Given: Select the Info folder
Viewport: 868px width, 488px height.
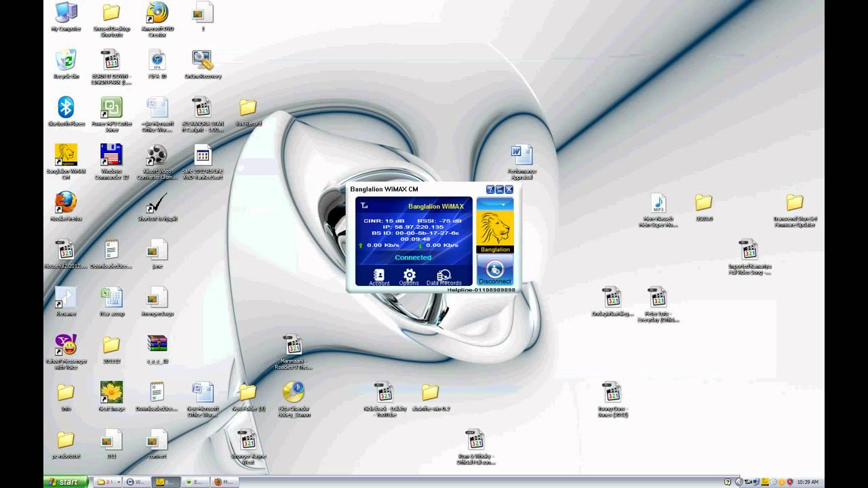Looking at the screenshot, I should [66, 396].
